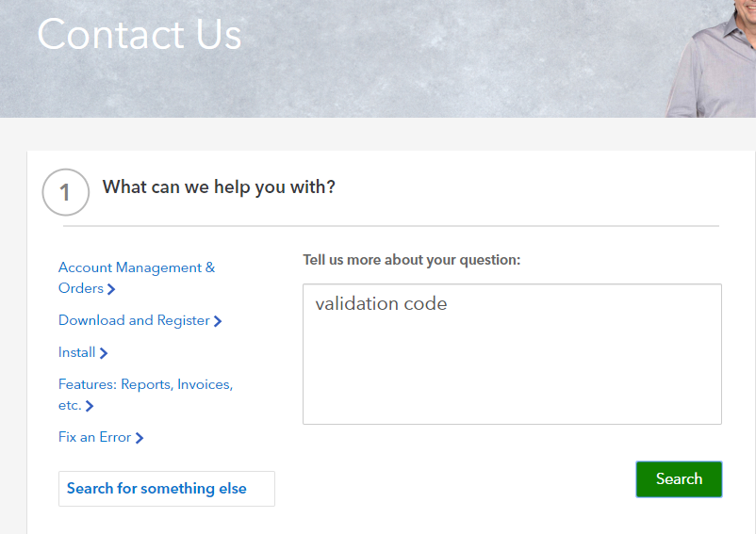Click the step 1 circle icon

coord(65,192)
